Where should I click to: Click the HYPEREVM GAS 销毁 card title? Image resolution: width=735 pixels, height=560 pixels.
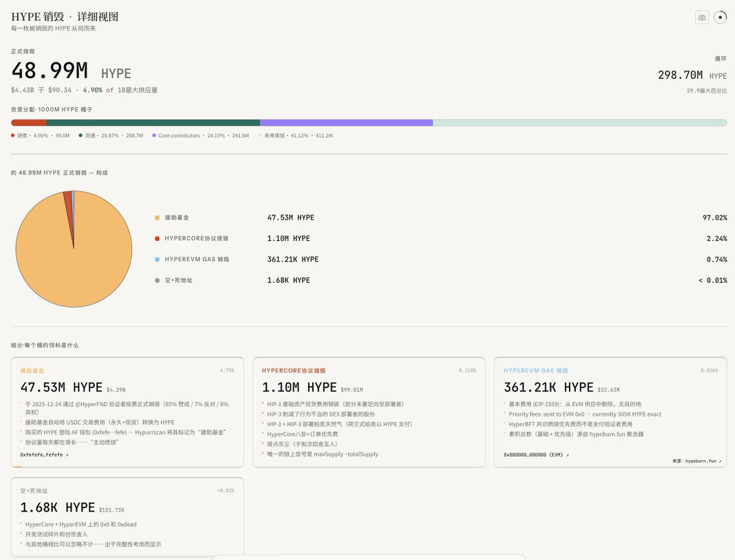point(535,371)
